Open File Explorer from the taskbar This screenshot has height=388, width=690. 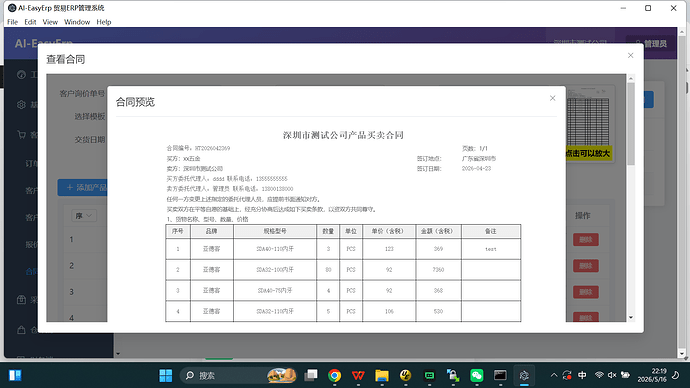click(x=382, y=375)
